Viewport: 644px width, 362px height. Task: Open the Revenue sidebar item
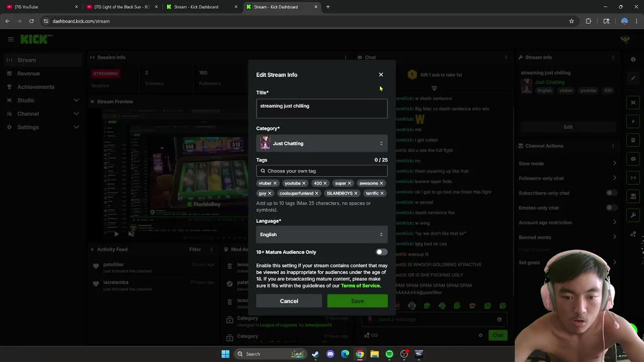click(x=42, y=73)
